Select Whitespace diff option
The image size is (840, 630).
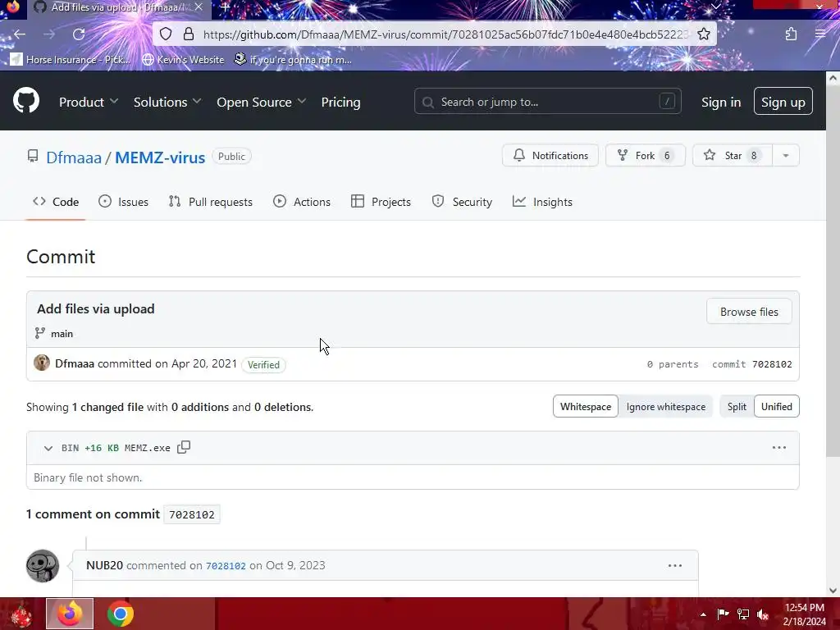tap(586, 407)
